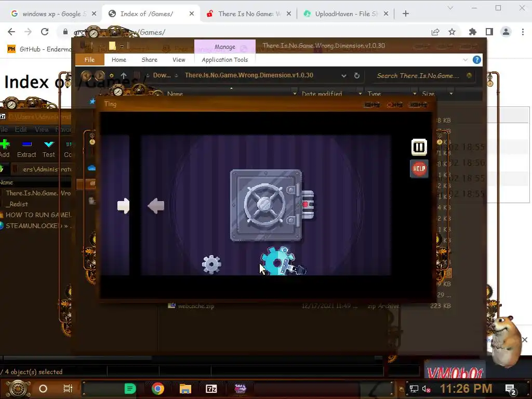Select webcache.zip in Explorer

tap(196, 305)
